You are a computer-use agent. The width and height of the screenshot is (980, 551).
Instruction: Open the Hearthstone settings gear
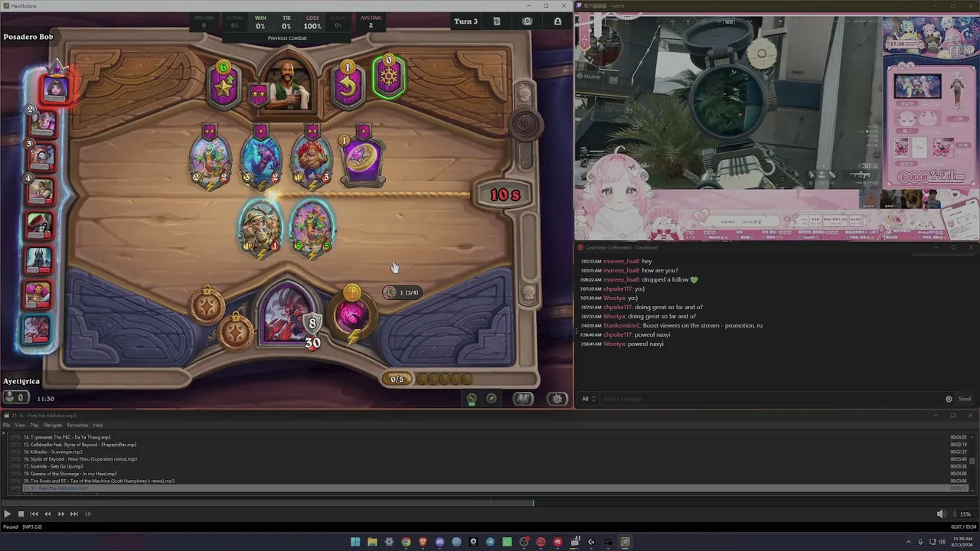point(557,399)
